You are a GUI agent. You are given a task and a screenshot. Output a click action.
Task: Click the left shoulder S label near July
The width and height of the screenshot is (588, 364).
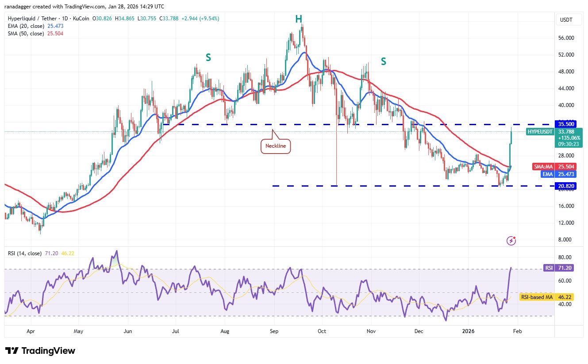(x=208, y=57)
